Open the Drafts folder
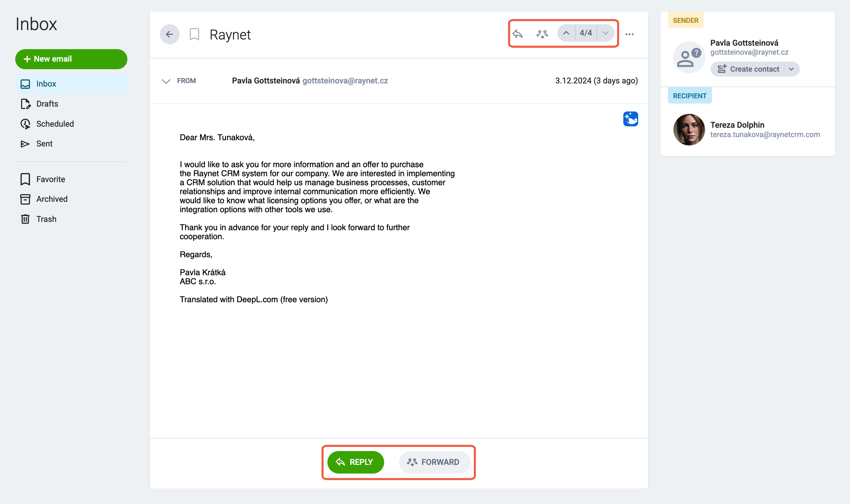850x504 pixels. click(71, 104)
